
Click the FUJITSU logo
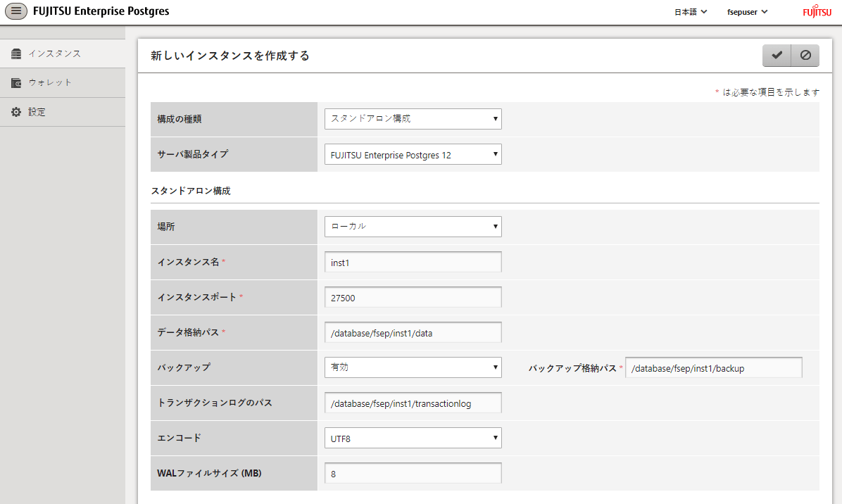[x=817, y=11]
